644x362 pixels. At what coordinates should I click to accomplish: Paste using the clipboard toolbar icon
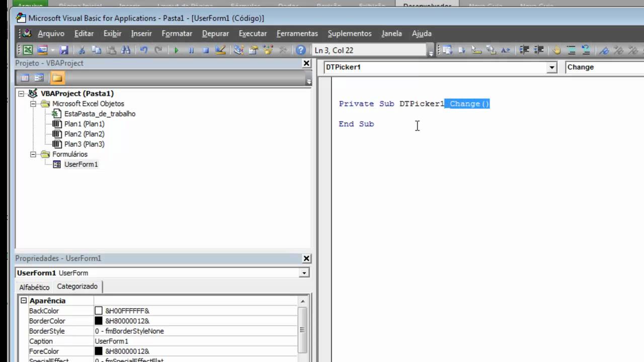click(x=111, y=50)
